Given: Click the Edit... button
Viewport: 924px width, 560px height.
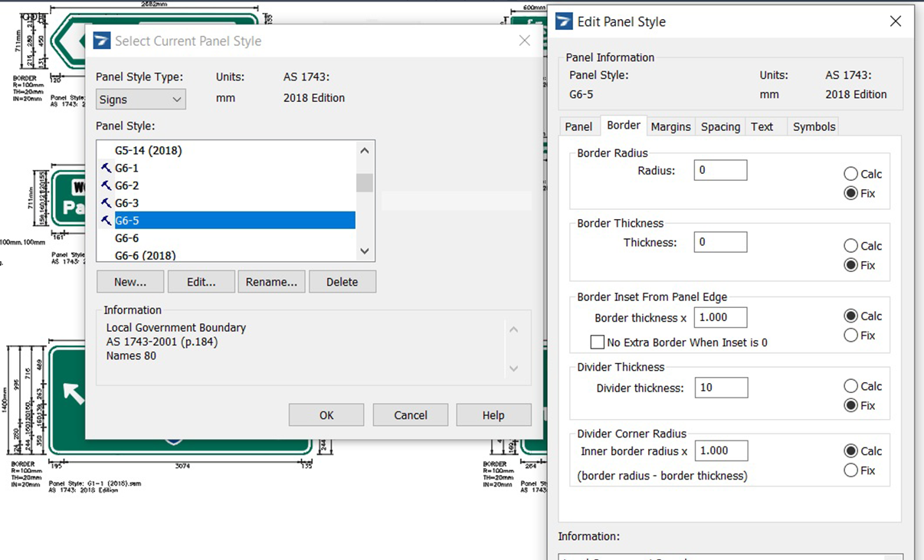Looking at the screenshot, I should (x=202, y=282).
